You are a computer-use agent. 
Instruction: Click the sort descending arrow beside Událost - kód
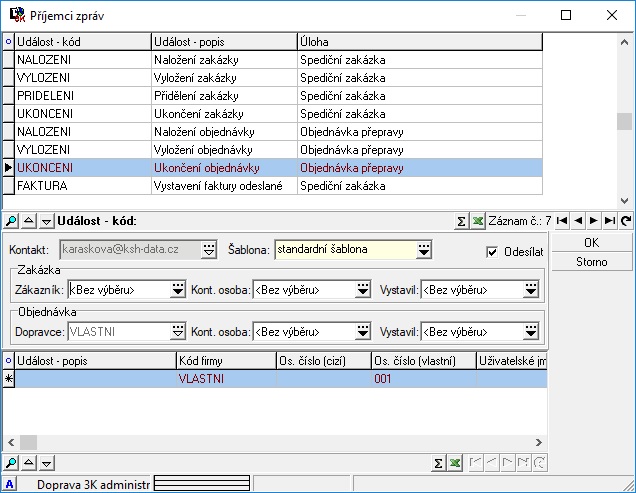pos(47,221)
